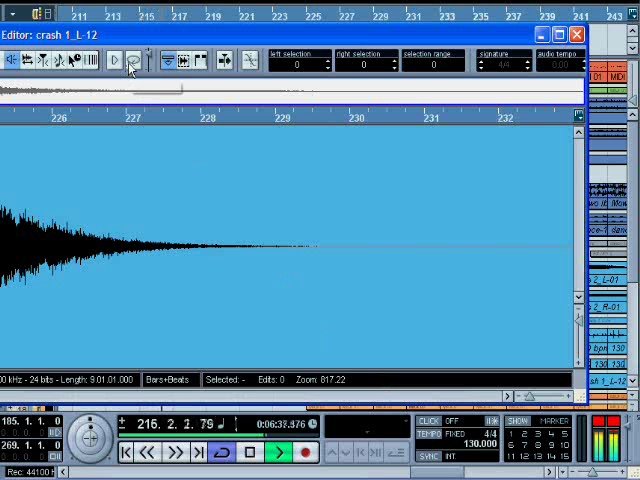Select the Hitpoint Edit tool

pos(43,60)
